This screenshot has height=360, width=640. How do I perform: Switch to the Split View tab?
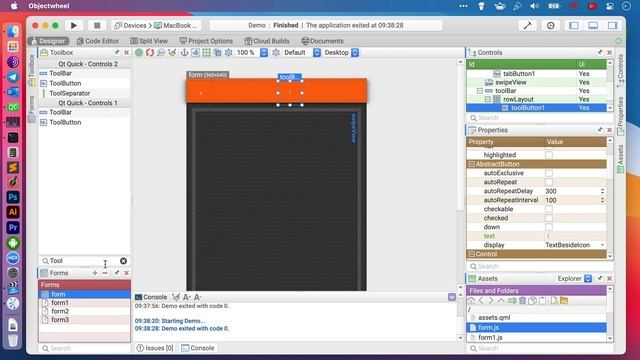click(x=149, y=41)
